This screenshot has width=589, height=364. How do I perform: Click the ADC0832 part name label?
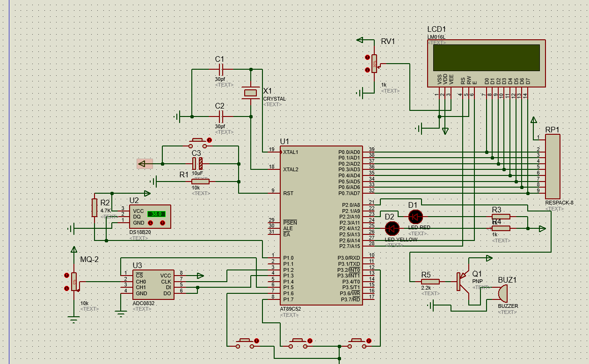tap(144, 303)
